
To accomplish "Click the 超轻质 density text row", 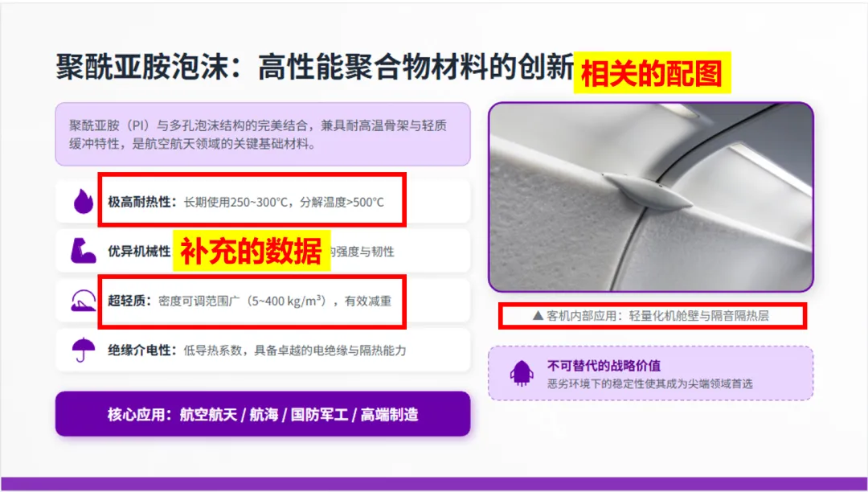I will [252, 301].
